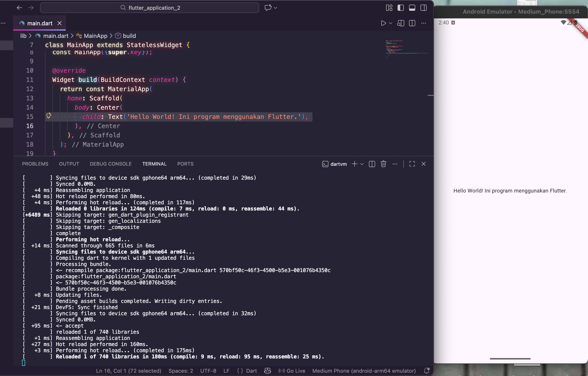Click the Run play icon in editor toolbar

click(383, 23)
